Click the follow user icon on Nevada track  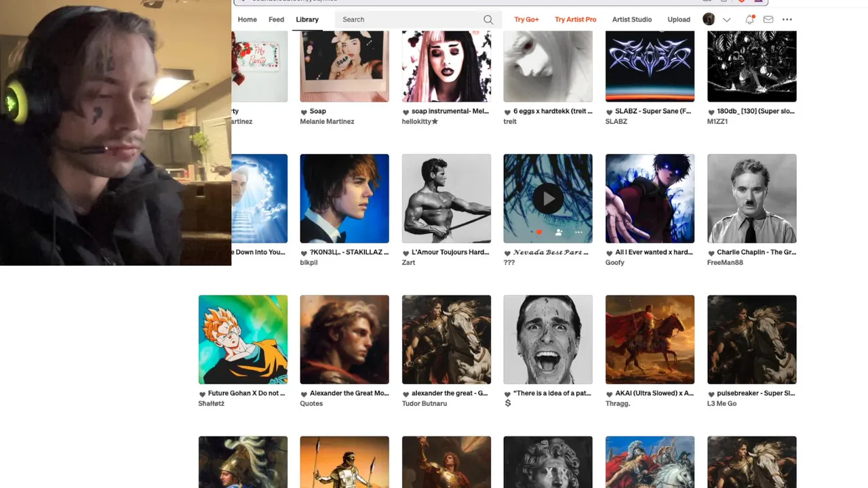click(x=559, y=232)
